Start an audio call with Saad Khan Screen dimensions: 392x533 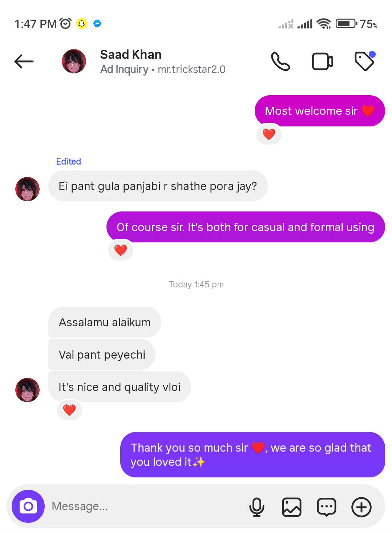[x=280, y=61]
